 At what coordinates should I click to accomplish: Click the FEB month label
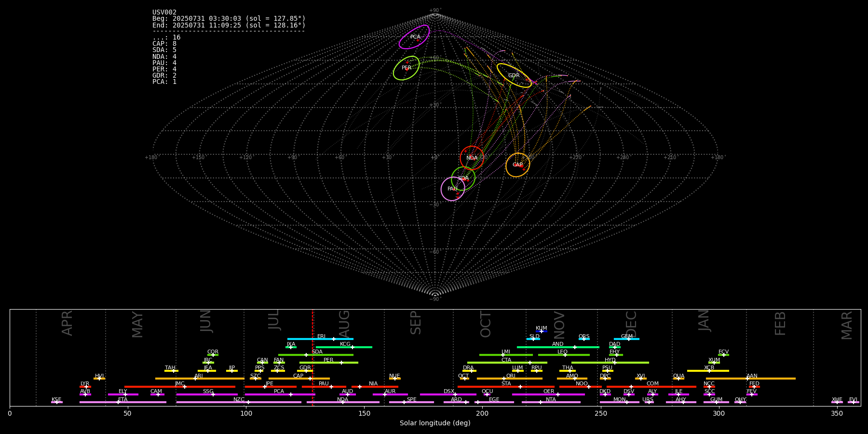(x=780, y=323)
